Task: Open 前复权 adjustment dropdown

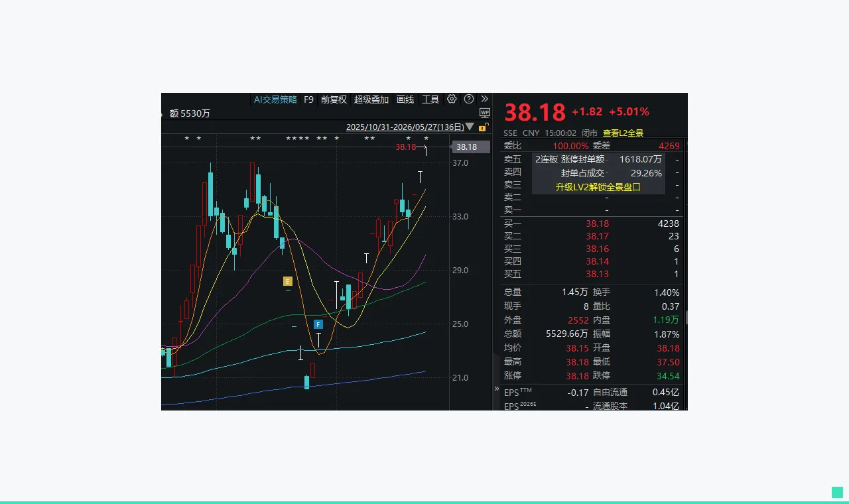Action: 334,99
